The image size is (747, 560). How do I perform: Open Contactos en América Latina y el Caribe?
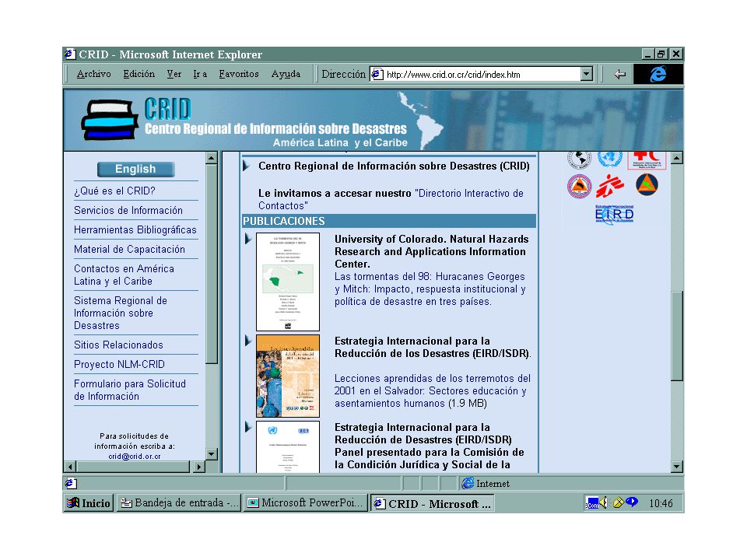click(x=124, y=275)
